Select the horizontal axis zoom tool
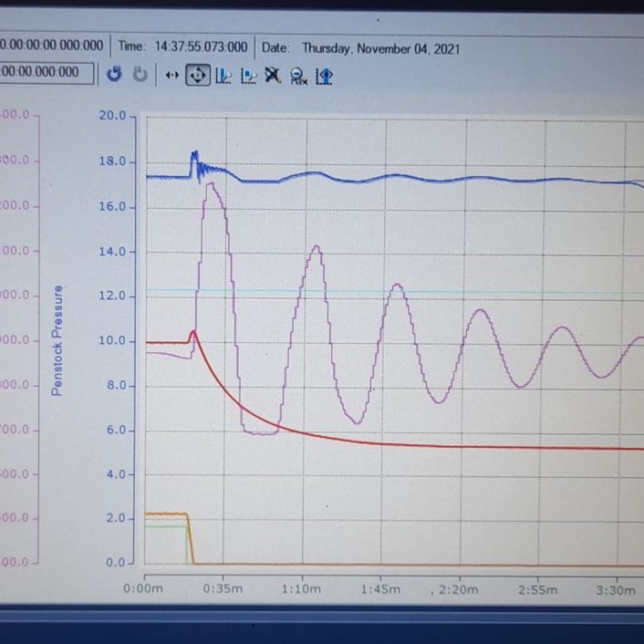644x644 pixels. 248,76
